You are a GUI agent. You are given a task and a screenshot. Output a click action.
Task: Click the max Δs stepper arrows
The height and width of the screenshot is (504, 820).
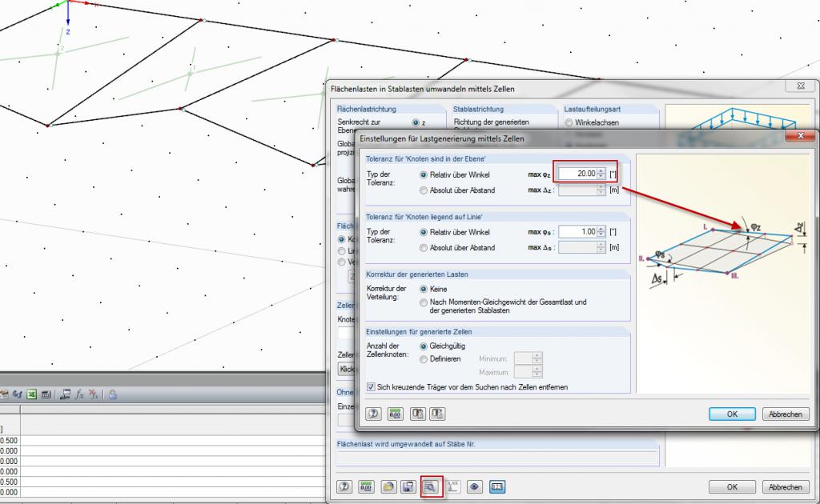tap(601, 247)
